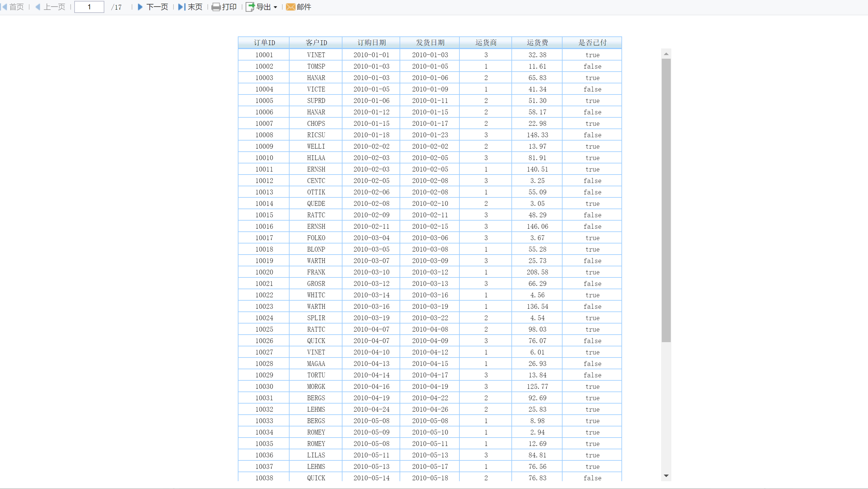
Task: Click the 打印 print label
Action: [x=229, y=7]
